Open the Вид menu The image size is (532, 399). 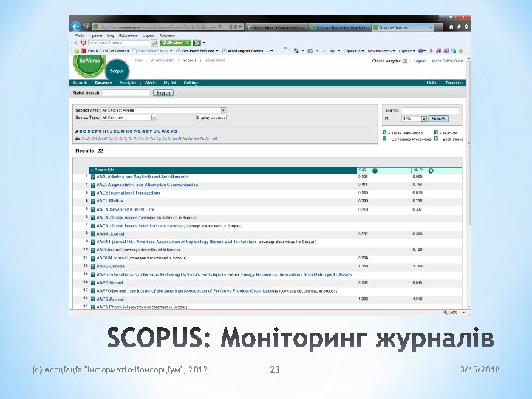pyautogui.click(x=110, y=35)
